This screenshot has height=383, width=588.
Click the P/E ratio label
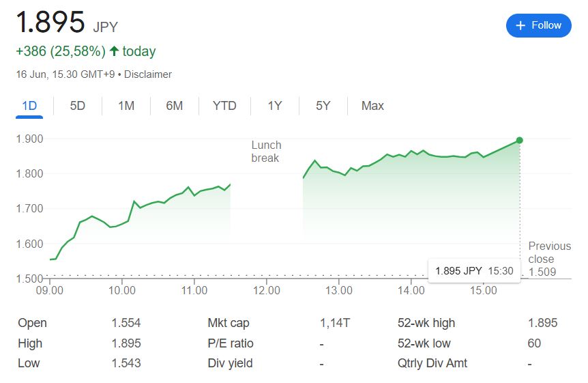(230, 343)
